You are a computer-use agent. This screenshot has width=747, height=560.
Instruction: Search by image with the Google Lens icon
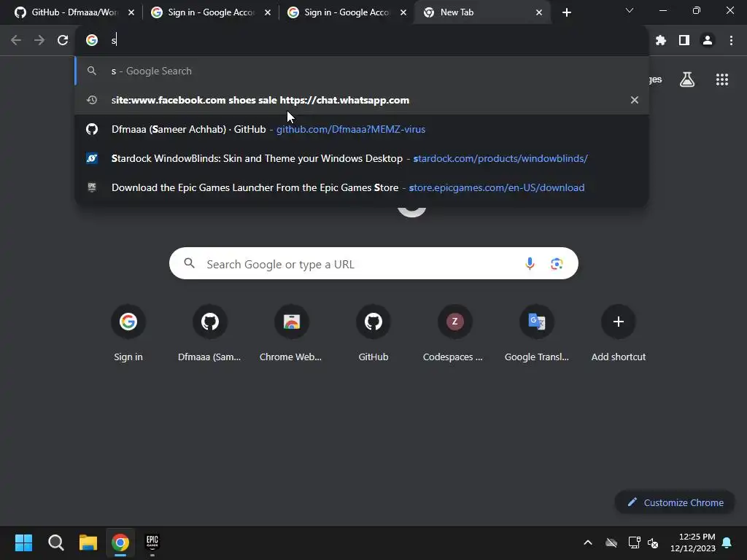tap(557, 263)
